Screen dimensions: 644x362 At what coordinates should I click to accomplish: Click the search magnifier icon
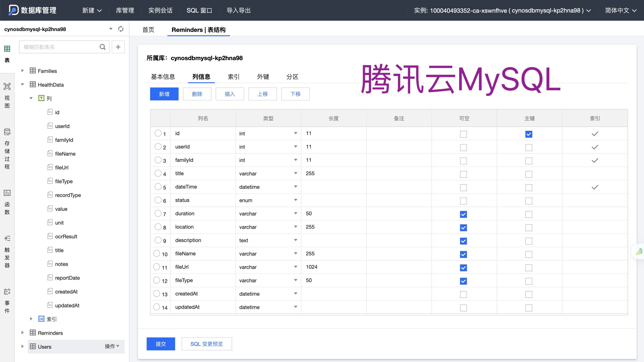pyautogui.click(x=102, y=47)
